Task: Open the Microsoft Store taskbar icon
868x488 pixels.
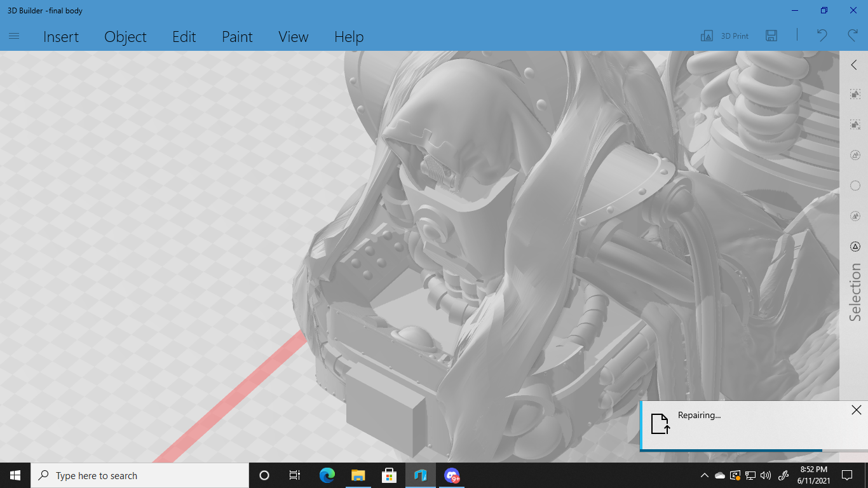Action: pyautogui.click(x=389, y=475)
